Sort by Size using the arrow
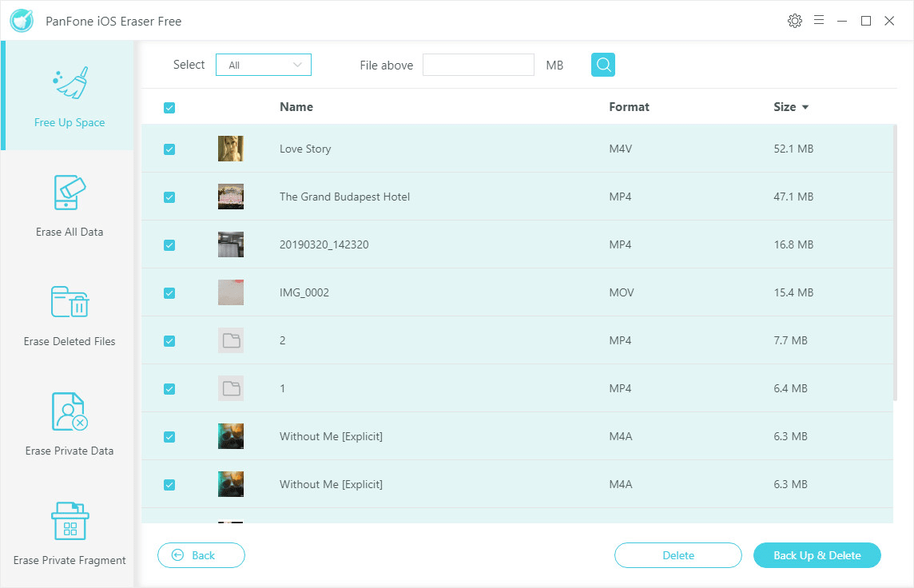The width and height of the screenshot is (914, 588). tap(805, 107)
